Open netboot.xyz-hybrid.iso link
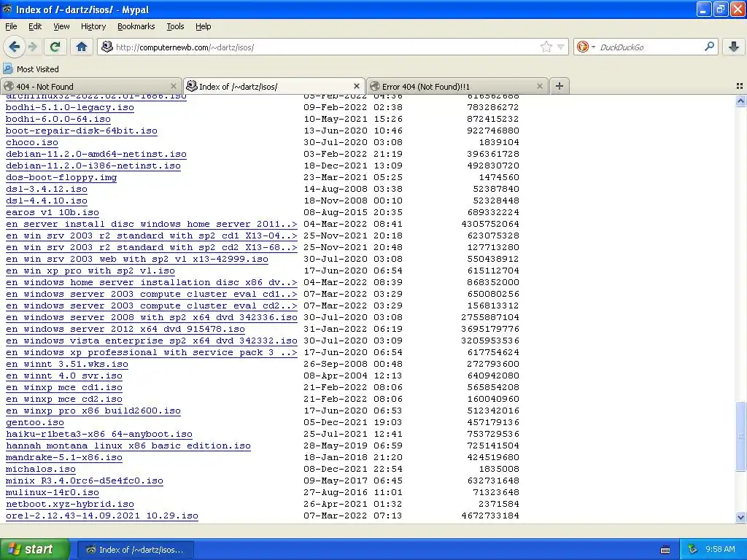This screenshot has height=560, width=747. click(69, 505)
